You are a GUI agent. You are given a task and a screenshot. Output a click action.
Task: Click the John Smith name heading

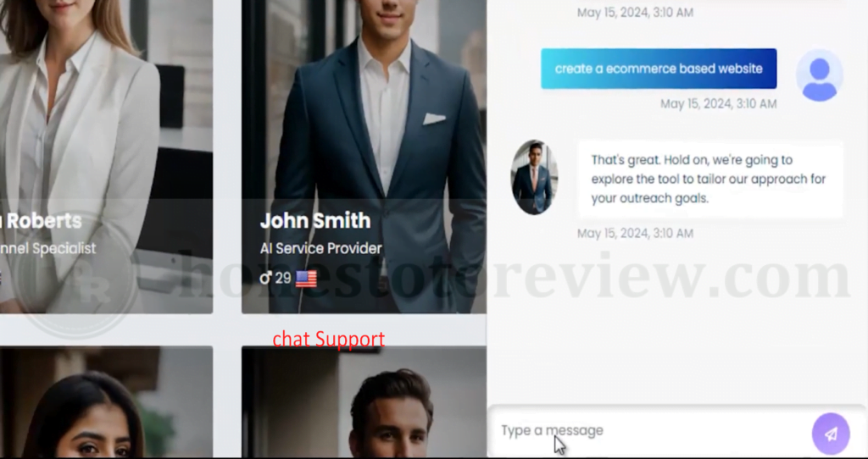315,221
